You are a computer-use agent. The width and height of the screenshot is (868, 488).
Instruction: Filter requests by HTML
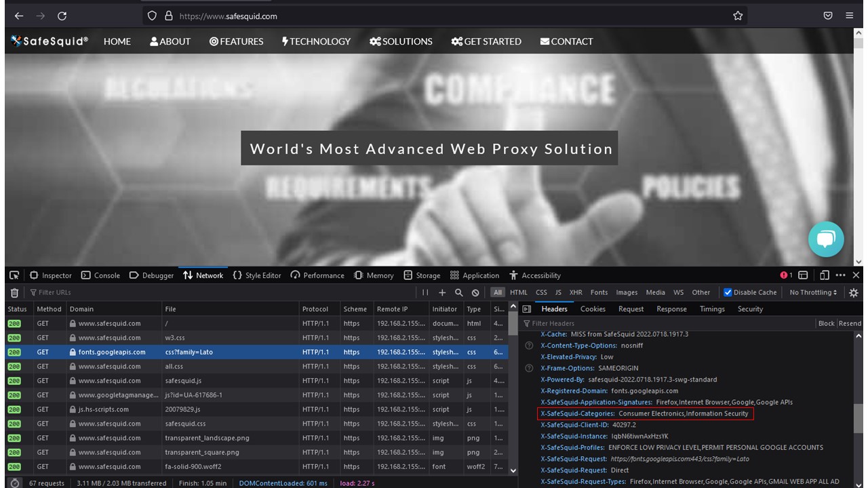pyautogui.click(x=519, y=293)
